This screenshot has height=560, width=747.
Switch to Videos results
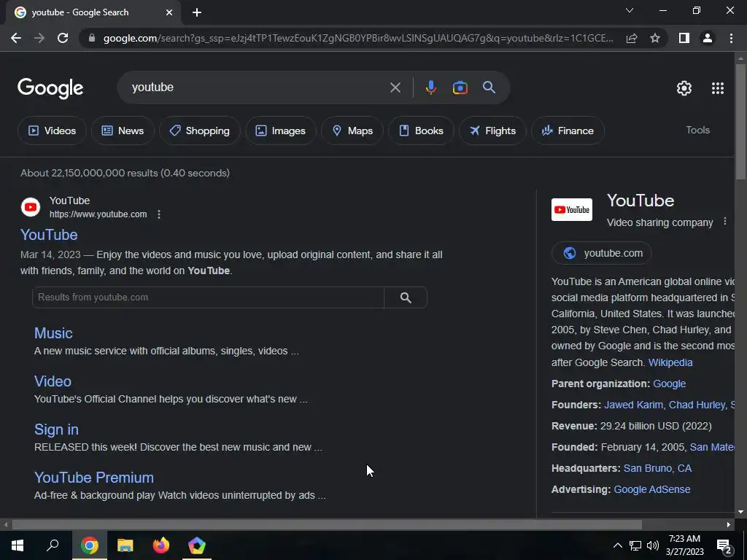click(x=52, y=131)
